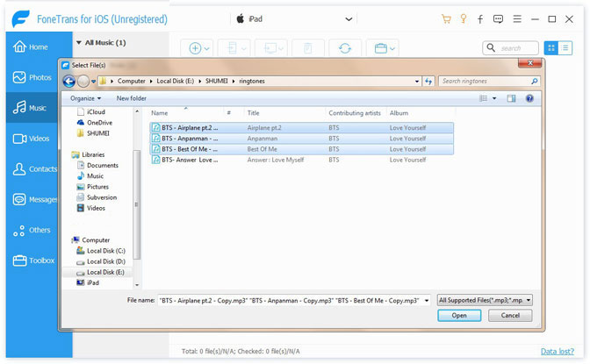Click the FoneTrans search field

click(510, 48)
